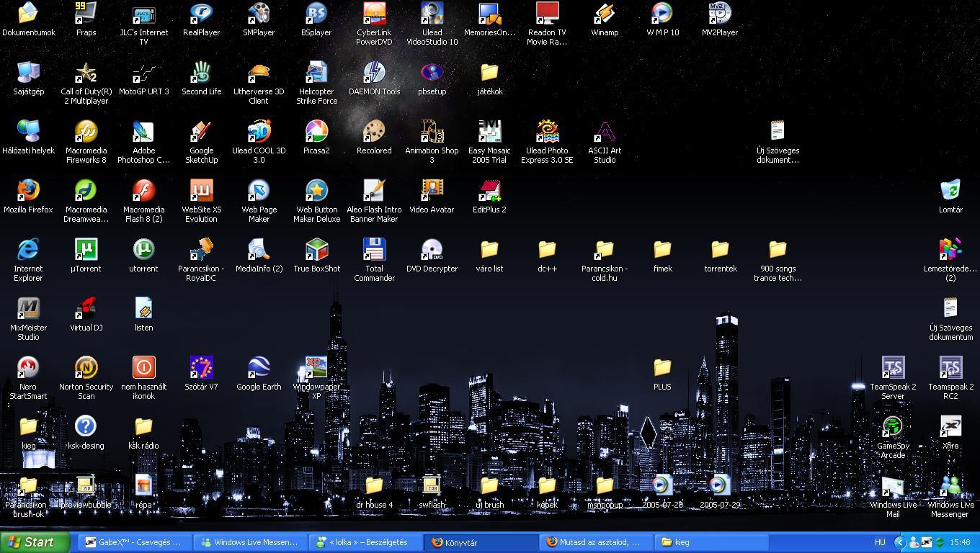Select the Norton Security Scan icon
980x553 pixels.
86,378
